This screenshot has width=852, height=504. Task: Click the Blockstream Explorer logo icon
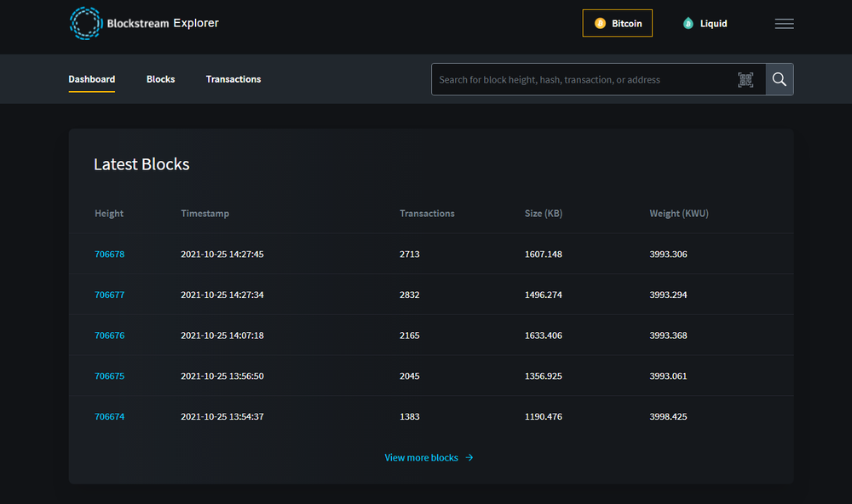point(85,23)
